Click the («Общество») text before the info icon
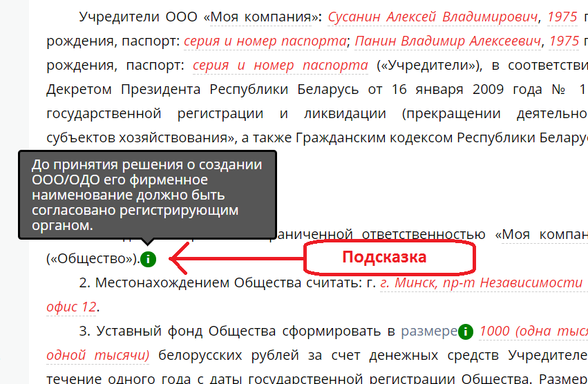The height and width of the screenshot is (384, 588). [91, 260]
